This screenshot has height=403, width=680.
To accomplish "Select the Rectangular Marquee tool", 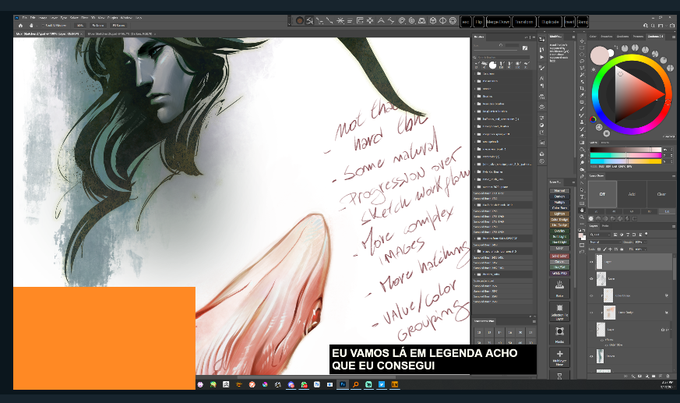I will pos(582,48).
